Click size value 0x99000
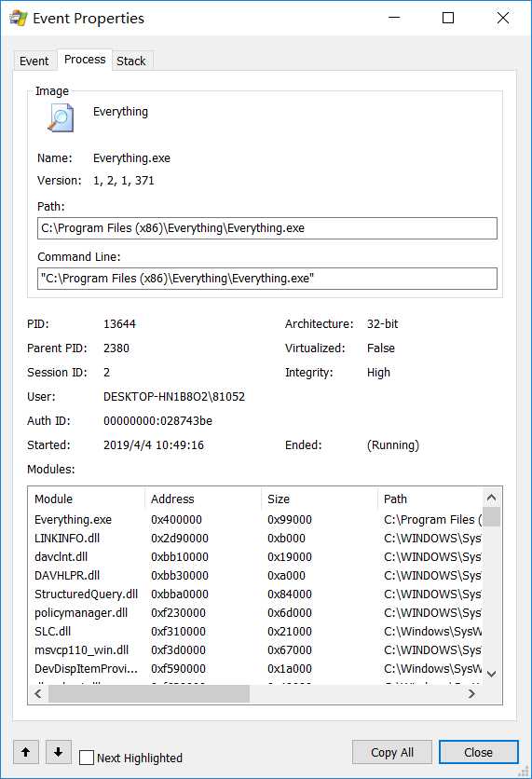The height and width of the screenshot is (779, 532). point(290,520)
